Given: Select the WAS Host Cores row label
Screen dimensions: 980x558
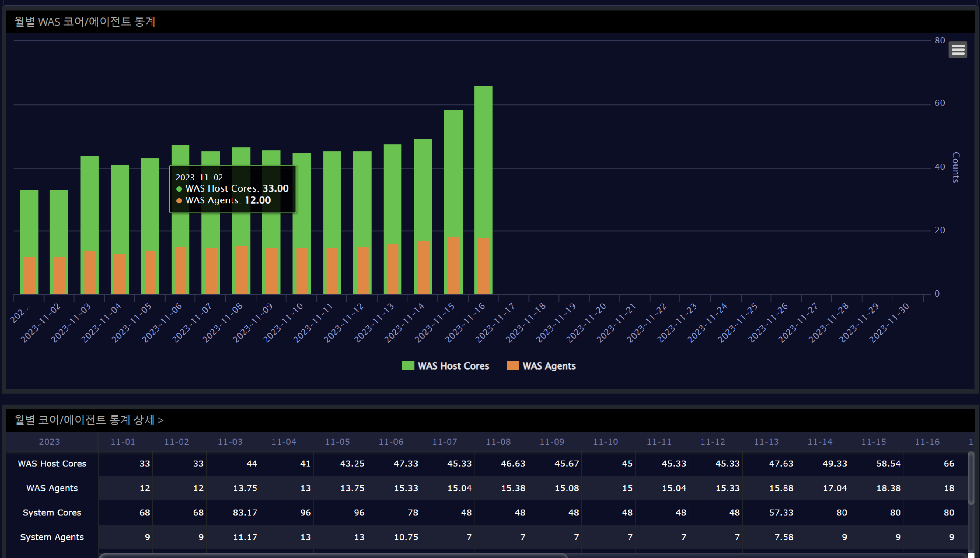Looking at the screenshot, I should [x=52, y=464].
